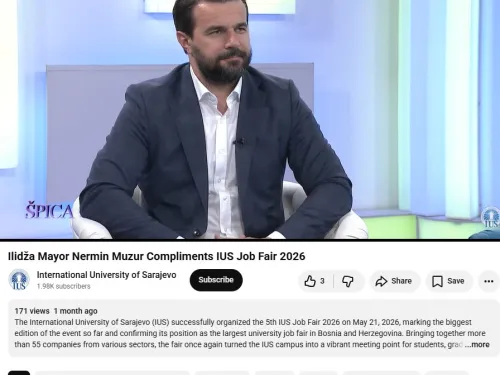Expand the description with ...more
This screenshot has height=375, width=500.
pyautogui.click(x=477, y=345)
